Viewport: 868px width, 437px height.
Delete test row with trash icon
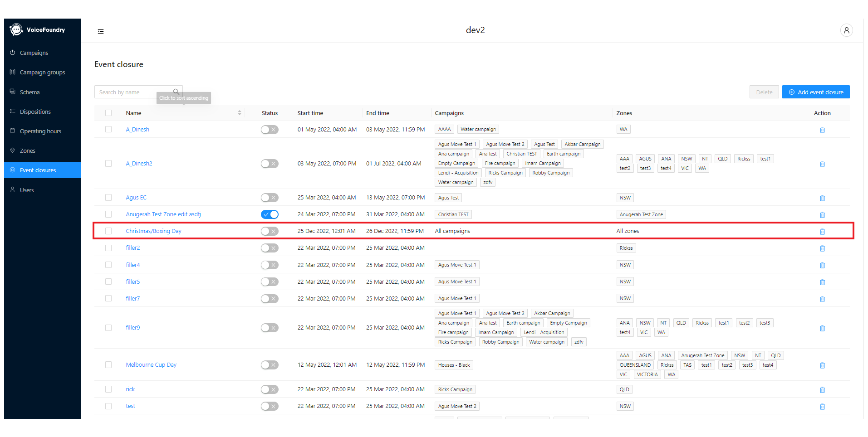(x=822, y=407)
